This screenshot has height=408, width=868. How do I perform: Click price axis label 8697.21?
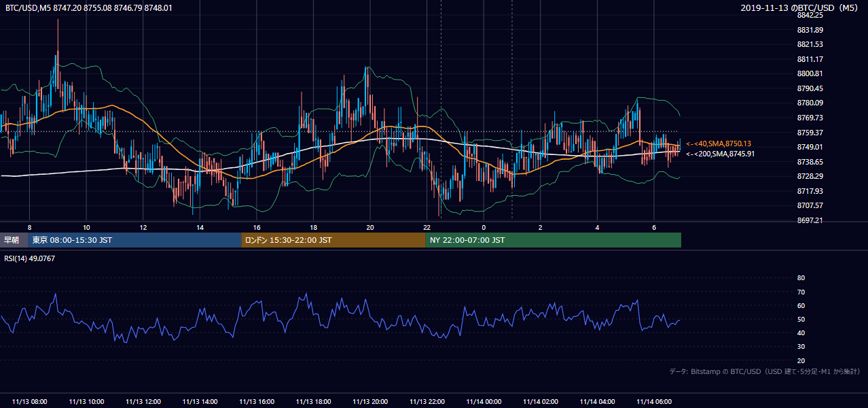(810, 220)
